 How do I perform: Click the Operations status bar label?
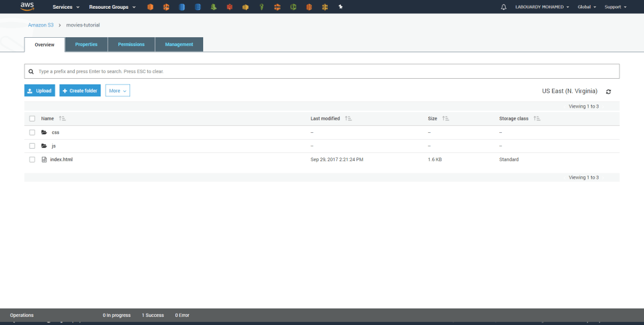[x=22, y=316]
